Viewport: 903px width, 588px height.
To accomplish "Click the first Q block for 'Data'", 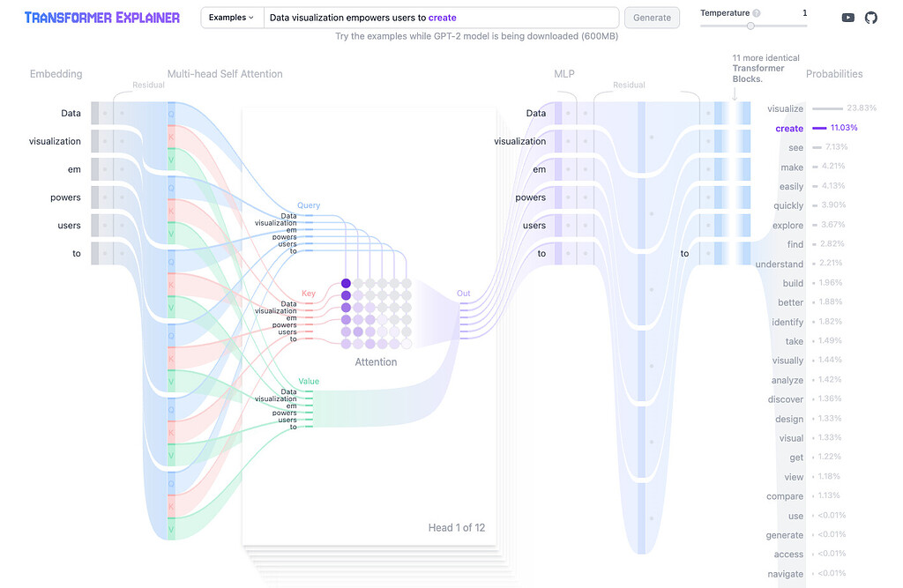I will click(x=171, y=114).
